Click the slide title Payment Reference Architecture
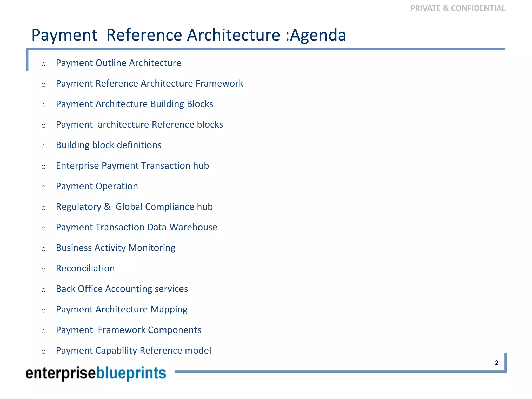 (188, 35)
